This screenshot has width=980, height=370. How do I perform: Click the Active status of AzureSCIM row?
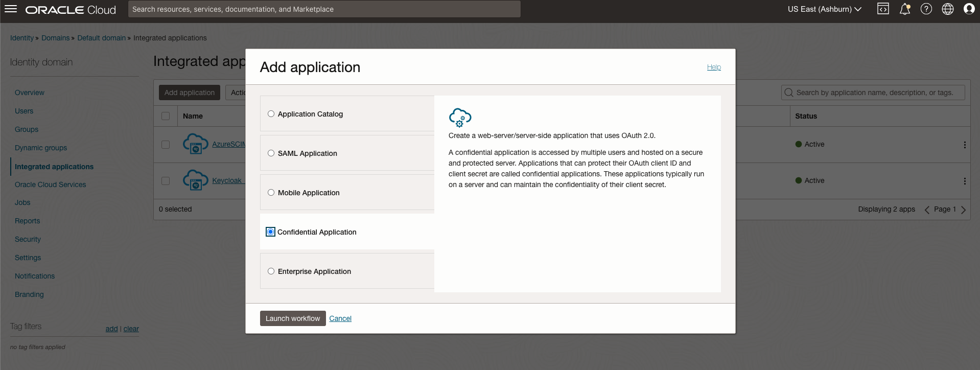click(810, 144)
